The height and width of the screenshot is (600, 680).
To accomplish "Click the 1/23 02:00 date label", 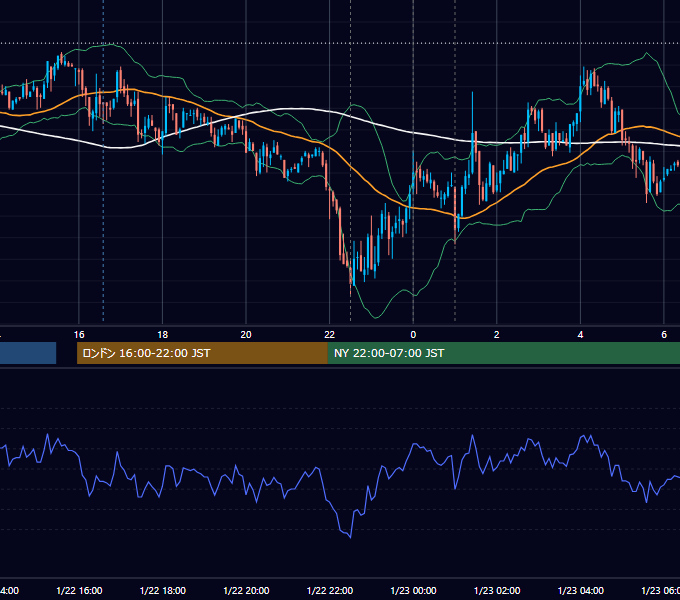I will 497,590.
